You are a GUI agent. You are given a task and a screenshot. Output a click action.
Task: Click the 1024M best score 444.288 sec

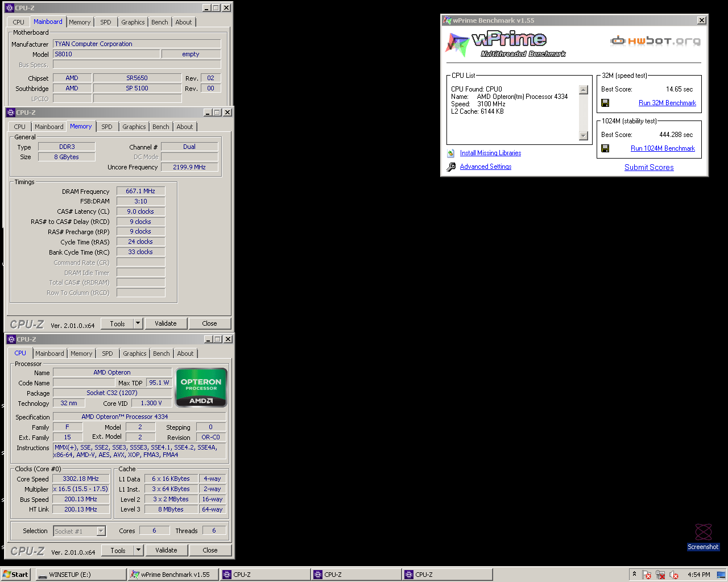[676, 135]
